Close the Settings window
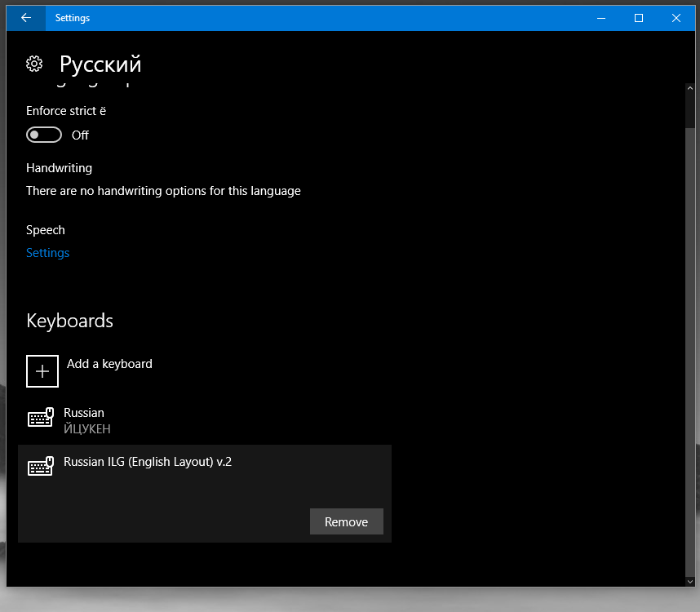 [x=676, y=18]
